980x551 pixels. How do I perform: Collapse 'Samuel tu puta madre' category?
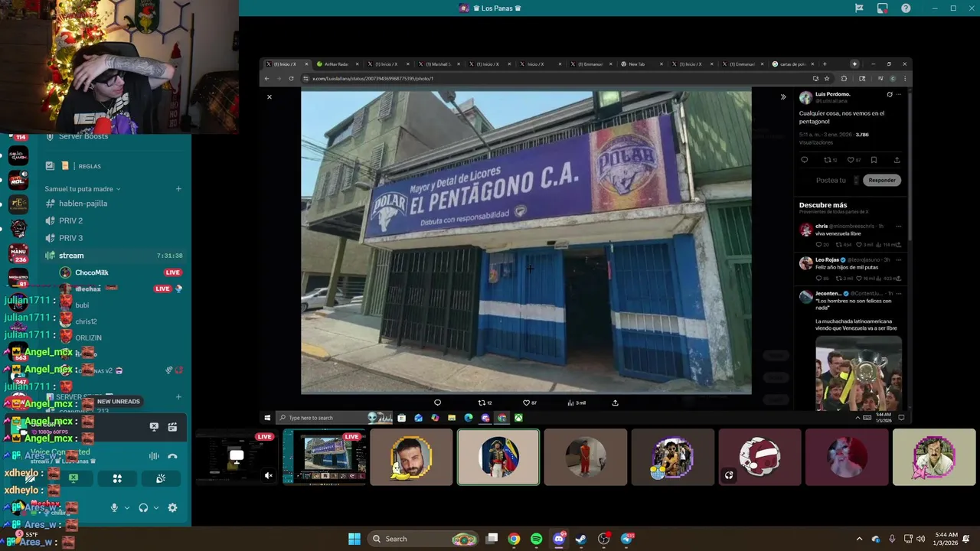tap(83, 189)
